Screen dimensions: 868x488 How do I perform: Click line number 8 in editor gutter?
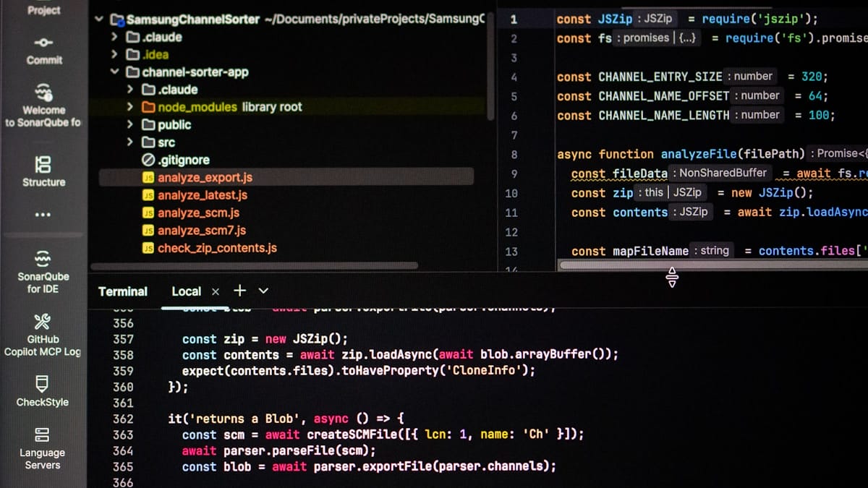514,154
